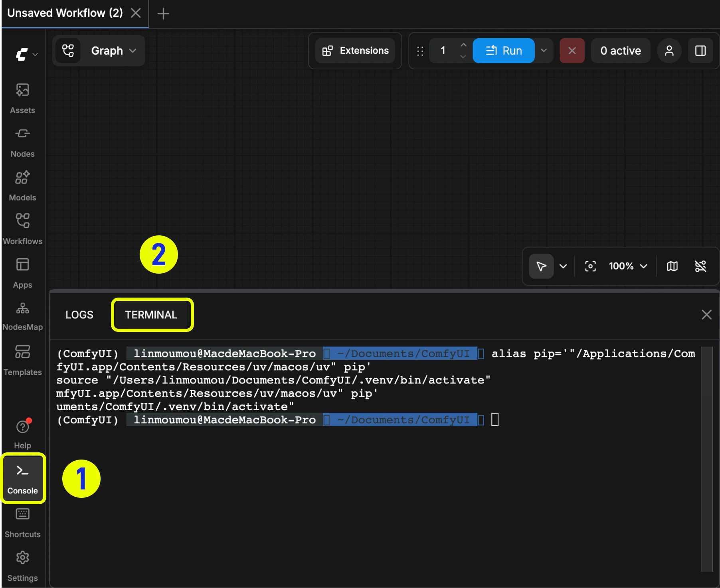Open the Extensions manager
This screenshot has width=720, height=588.
[355, 51]
